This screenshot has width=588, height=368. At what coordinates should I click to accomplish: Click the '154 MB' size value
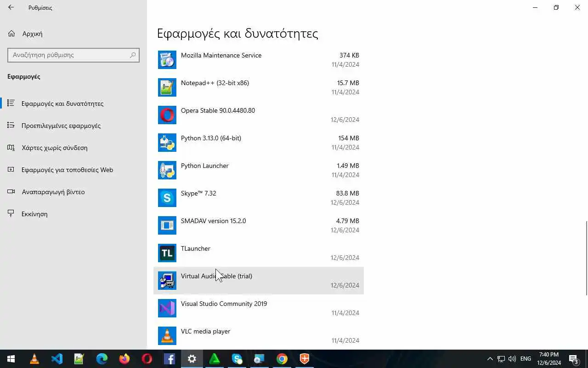(349, 138)
